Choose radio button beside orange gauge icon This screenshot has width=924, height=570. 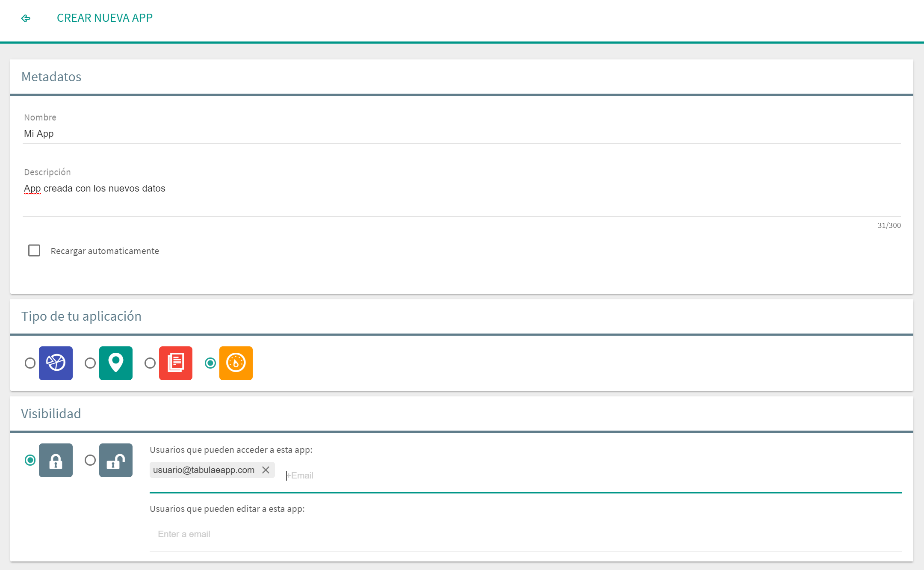coord(210,363)
